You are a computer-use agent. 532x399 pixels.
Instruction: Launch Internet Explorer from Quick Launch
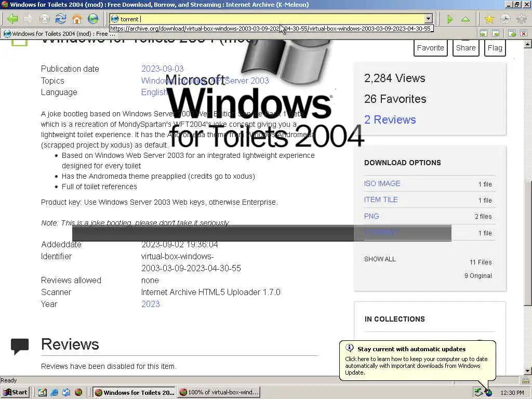click(x=54, y=392)
